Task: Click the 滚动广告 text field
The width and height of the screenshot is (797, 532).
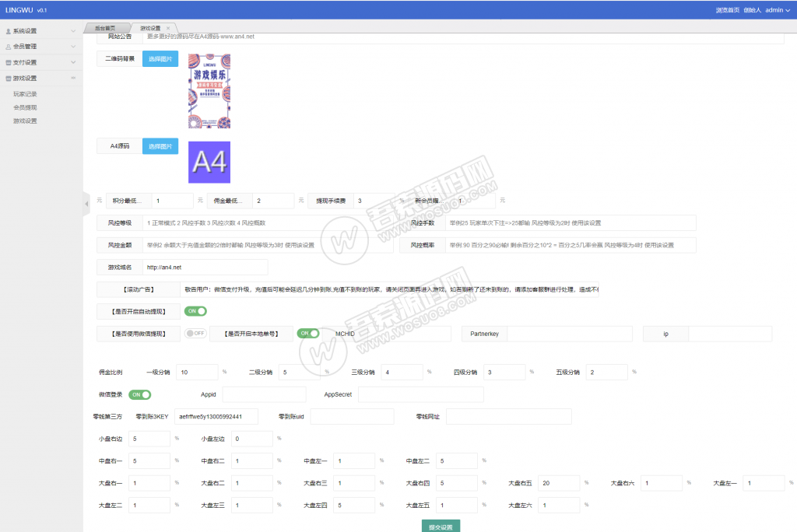Action: pyautogui.click(x=389, y=289)
